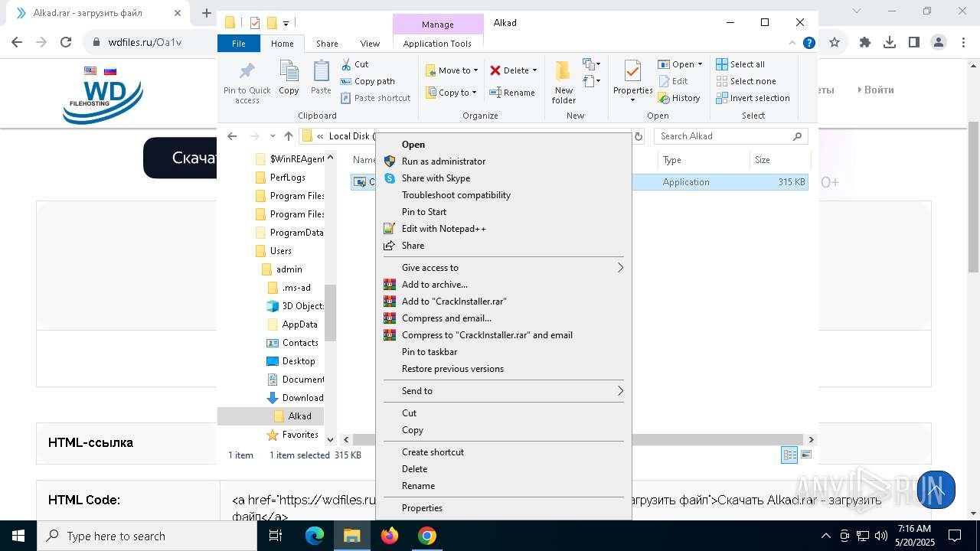Choose Create shortcut in context menu

tap(433, 452)
